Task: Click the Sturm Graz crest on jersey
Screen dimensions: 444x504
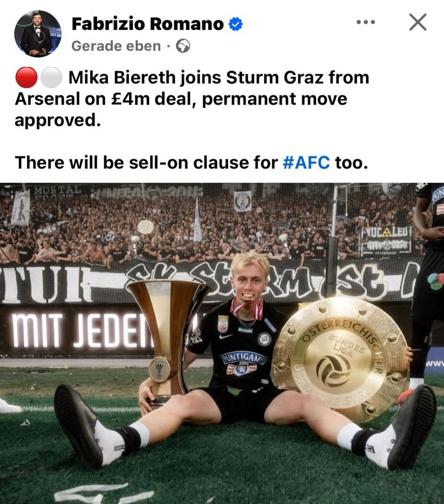Action: tap(264, 339)
